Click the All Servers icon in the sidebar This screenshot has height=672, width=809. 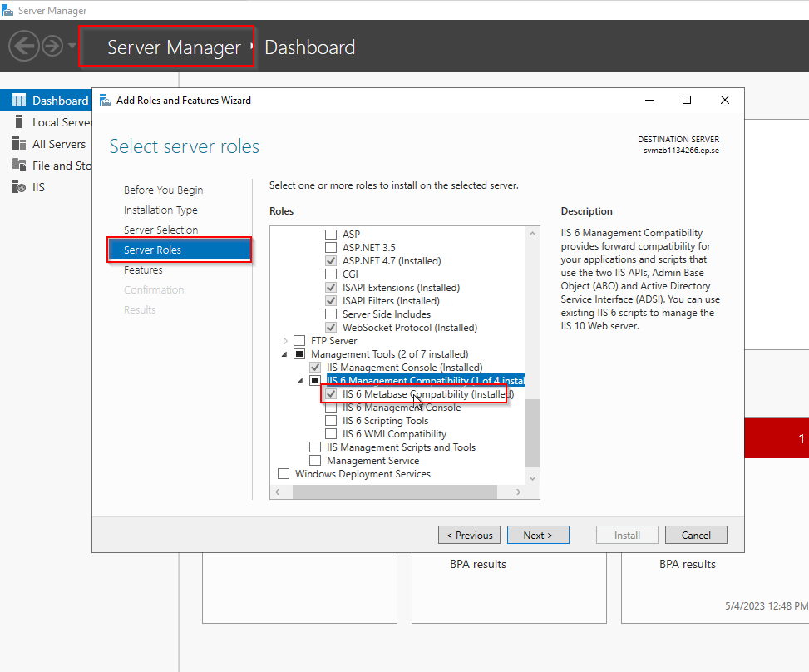pos(19,144)
